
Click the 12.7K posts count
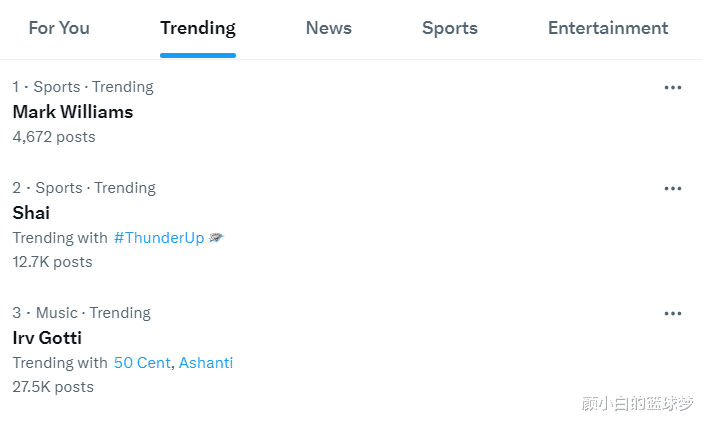(x=52, y=262)
